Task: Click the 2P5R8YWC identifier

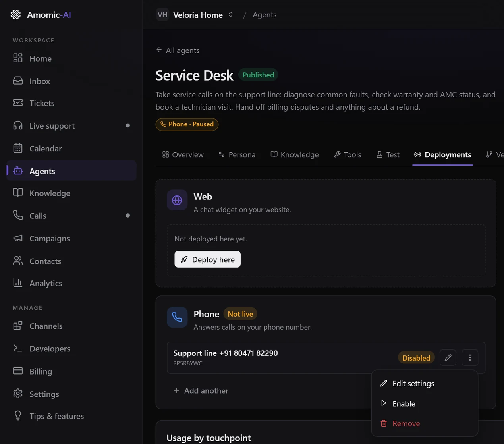Action: point(188,363)
